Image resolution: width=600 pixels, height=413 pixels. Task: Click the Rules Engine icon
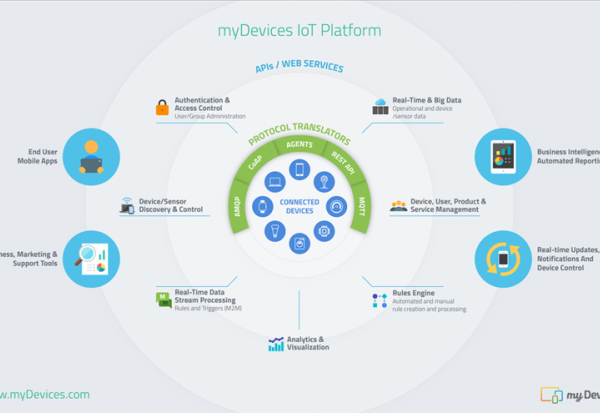click(379, 299)
